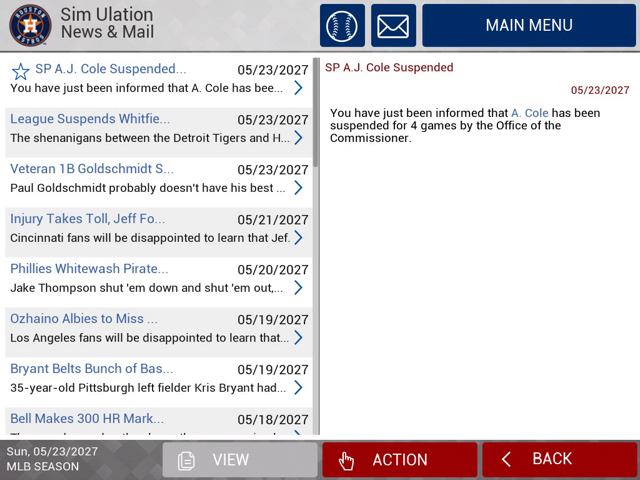640x480 pixels.
Task: Select text 'Cincinnati fans will be disappointed to learn that Jef.'
Action: pos(150,238)
